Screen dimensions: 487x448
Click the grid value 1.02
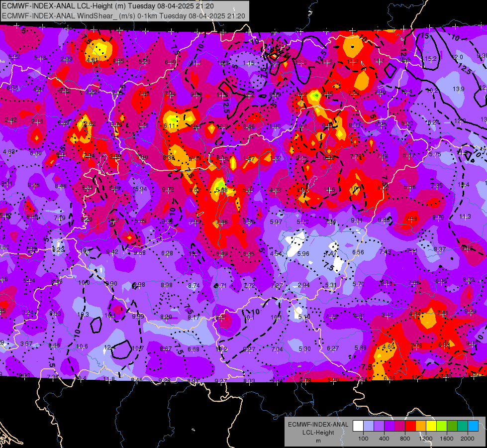tap(276, 158)
